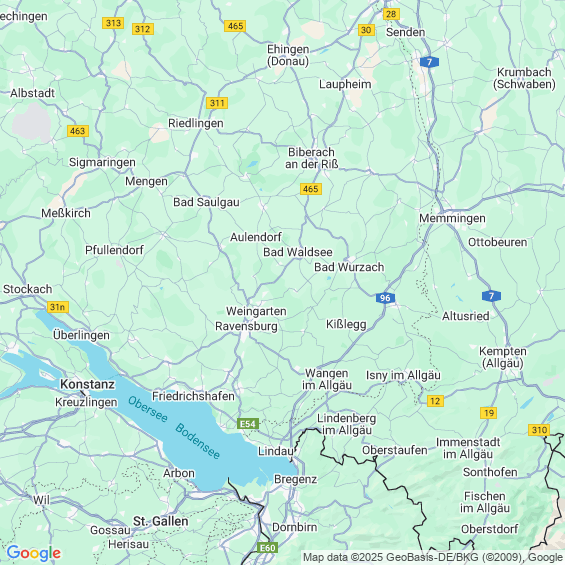Screen dimensions: 565x565
Task: Click the 31n road shield near Stockach
Action: pyautogui.click(x=58, y=307)
